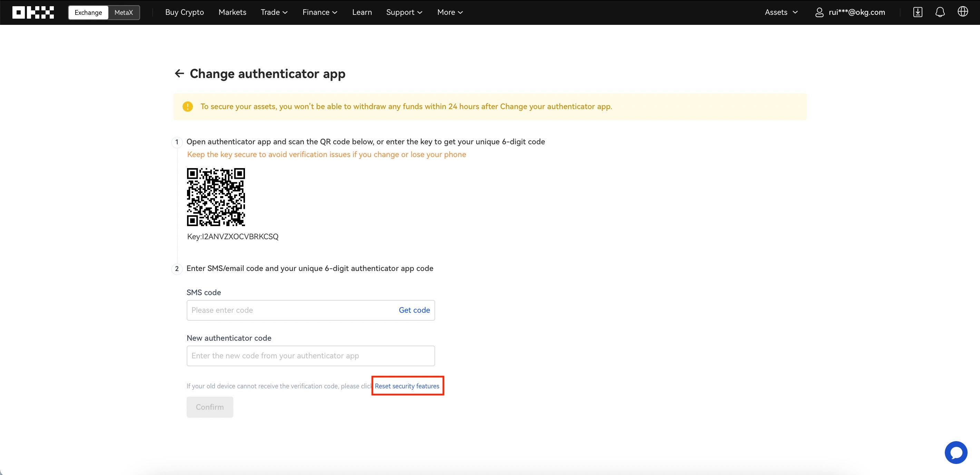The image size is (980, 475).
Task: Switch to MetaX mode
Action: pyautogui.click(x=124, y=12)
